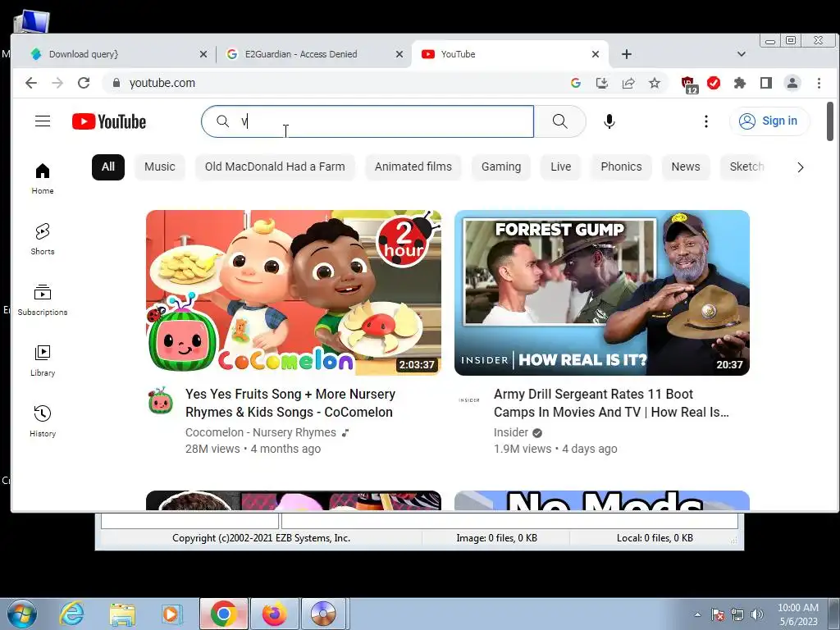Viewport: 840px width, 630px height.
Task: Click the page vertical scrollbar
Action: click(830, 121)
